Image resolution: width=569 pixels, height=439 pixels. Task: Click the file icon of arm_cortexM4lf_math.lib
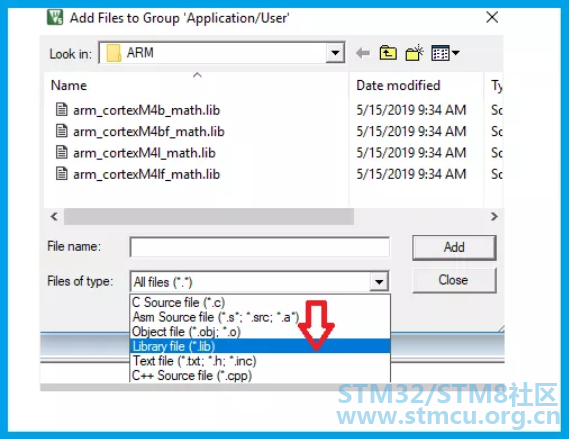point(61,173)
